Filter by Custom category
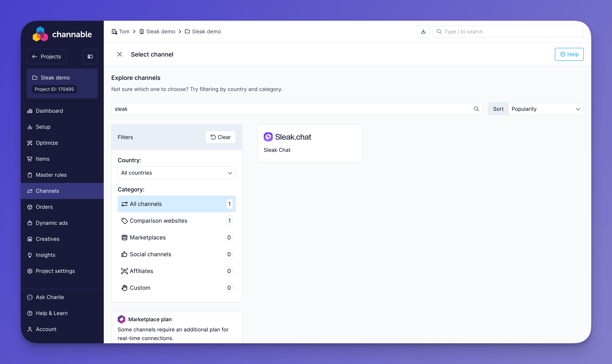 click(177, 288)
